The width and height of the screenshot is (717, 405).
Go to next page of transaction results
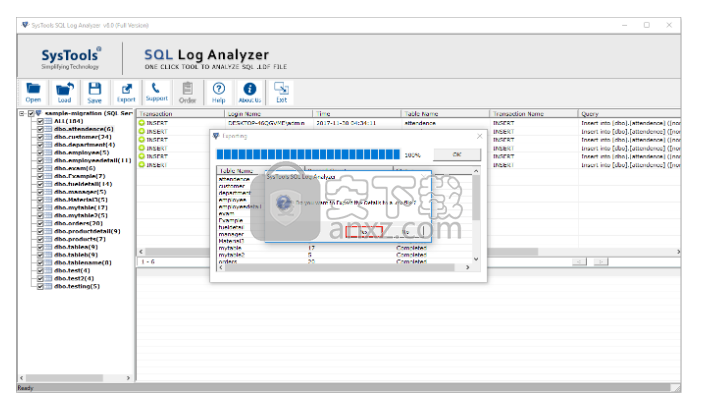coord(601,262)
